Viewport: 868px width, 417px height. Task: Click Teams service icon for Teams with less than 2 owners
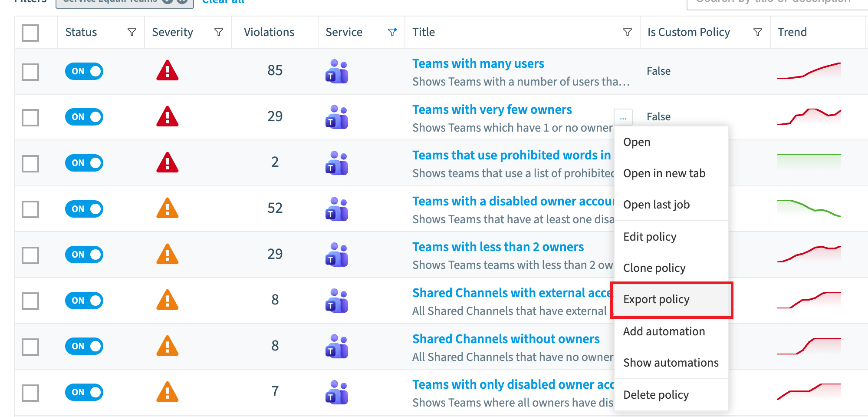coord(337,255)
